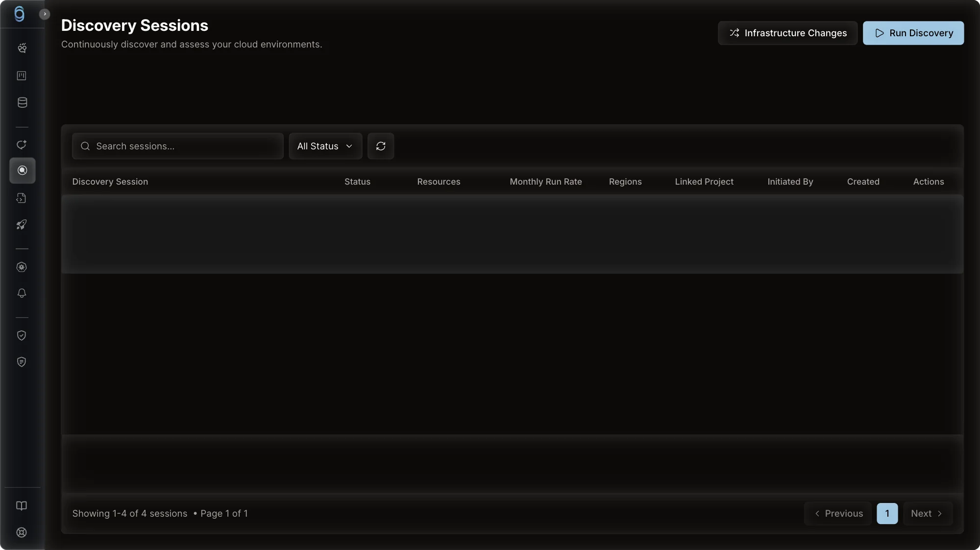The width and height of the screenshot is (980, 550).
Task: Click the 'Showing 1-4 of 4 sessions' text
Action: pos(130,513)
